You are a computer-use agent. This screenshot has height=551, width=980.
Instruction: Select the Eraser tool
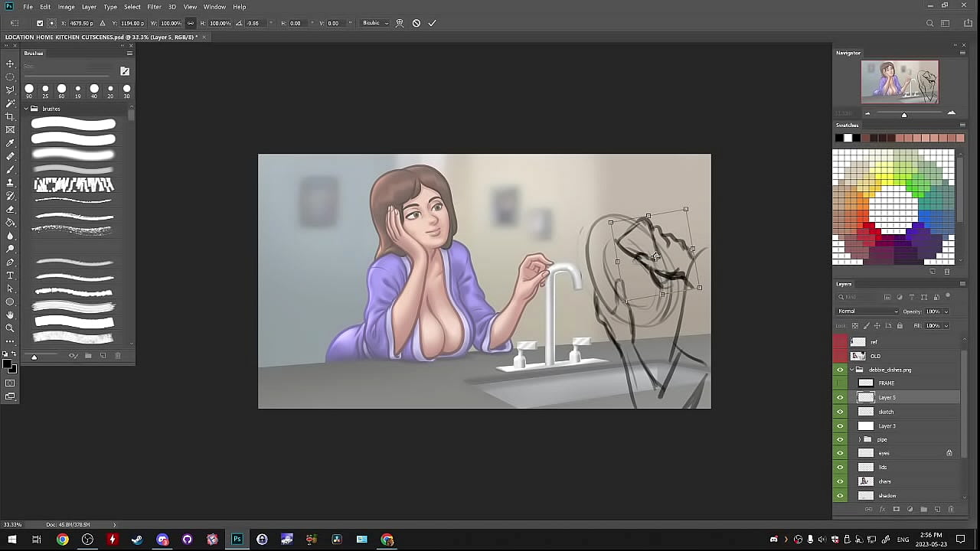click(x=10, y=209)
